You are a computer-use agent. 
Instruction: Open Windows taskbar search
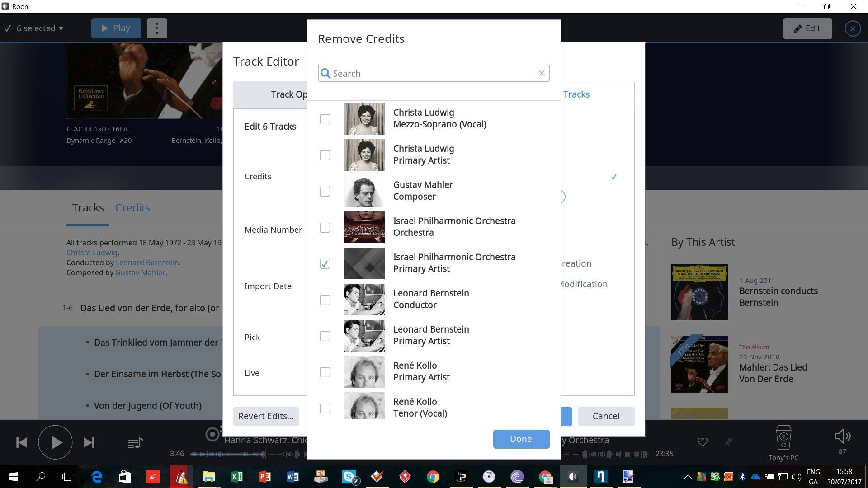tap(41, 477)
